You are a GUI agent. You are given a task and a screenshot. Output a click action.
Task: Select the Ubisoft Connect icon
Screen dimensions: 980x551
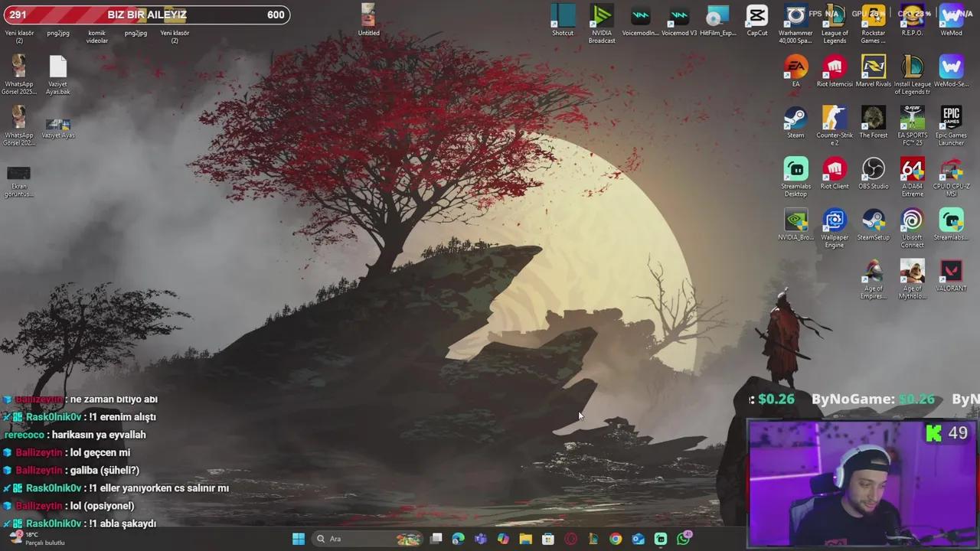(x=913, y=228)
